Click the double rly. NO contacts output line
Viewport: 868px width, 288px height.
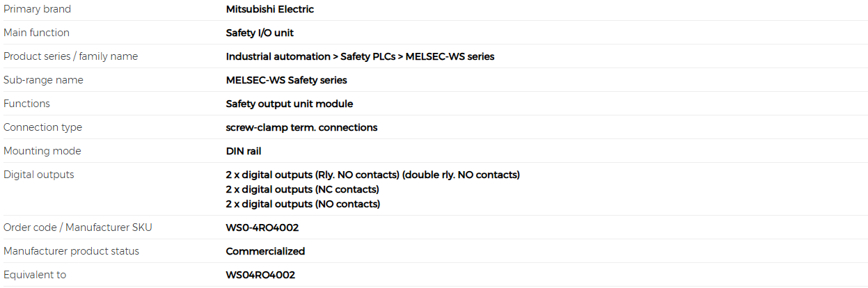[x=373, y=175]
